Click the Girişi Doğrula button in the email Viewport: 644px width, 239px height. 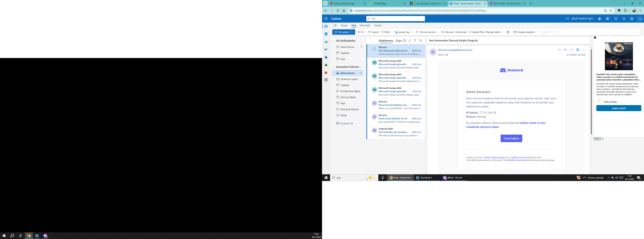coord(511,138)
